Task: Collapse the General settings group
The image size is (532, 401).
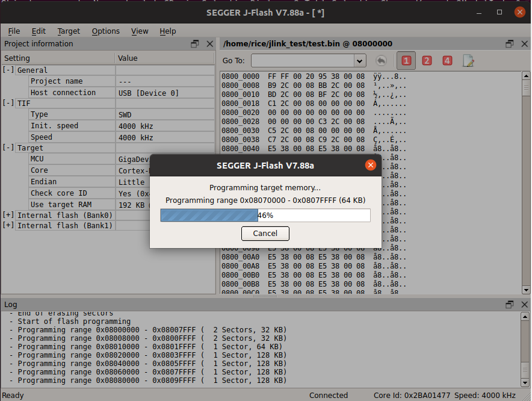Action: [x=8, y=70]
